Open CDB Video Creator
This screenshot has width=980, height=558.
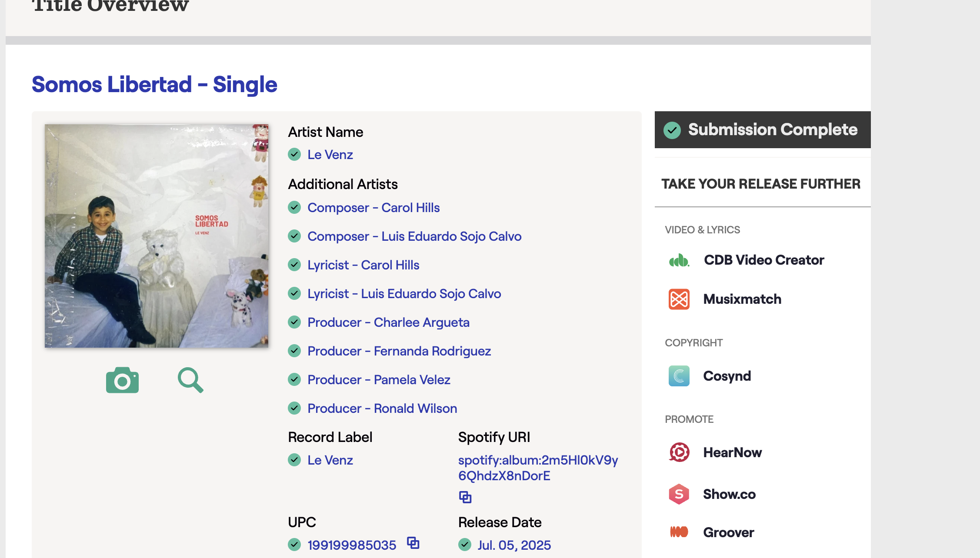764,260
